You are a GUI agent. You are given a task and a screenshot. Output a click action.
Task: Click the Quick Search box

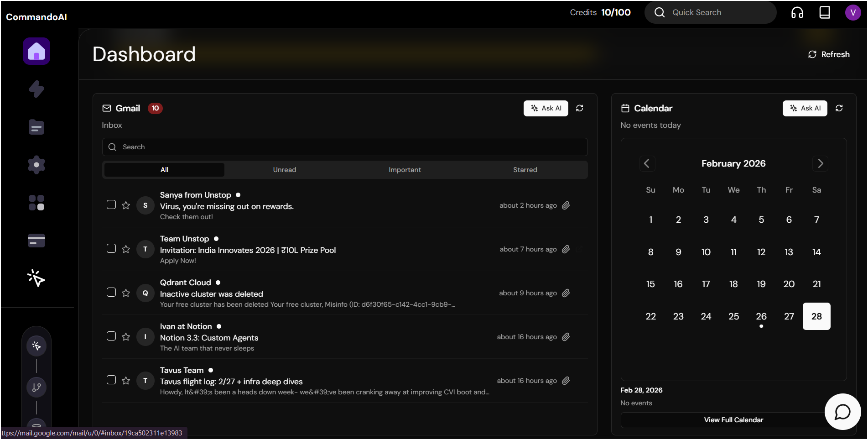[710, 12]
